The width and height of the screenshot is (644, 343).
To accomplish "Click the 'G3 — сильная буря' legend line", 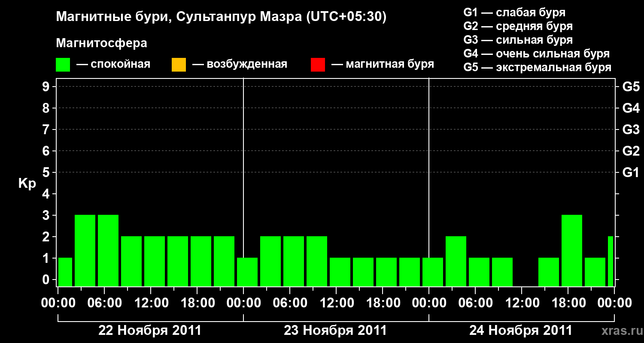I will 518,40.
